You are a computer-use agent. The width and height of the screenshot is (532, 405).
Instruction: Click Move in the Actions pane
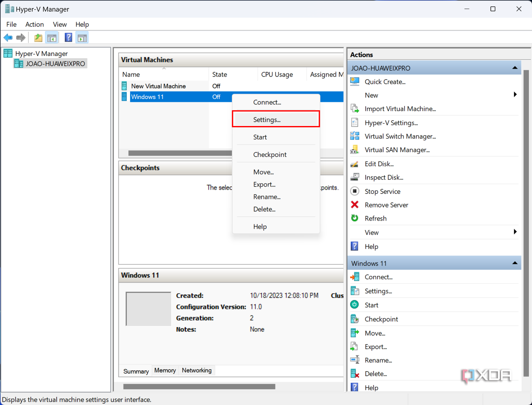point(375,333)
